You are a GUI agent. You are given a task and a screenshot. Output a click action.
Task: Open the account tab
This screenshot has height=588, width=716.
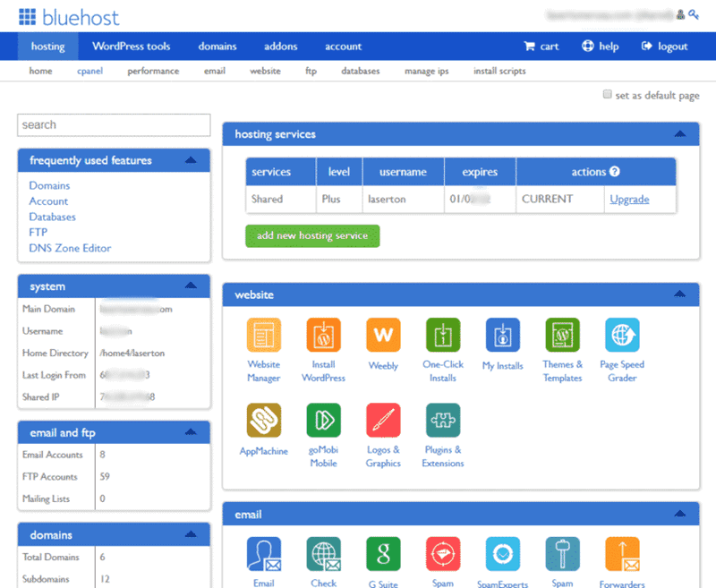point(343,47)
